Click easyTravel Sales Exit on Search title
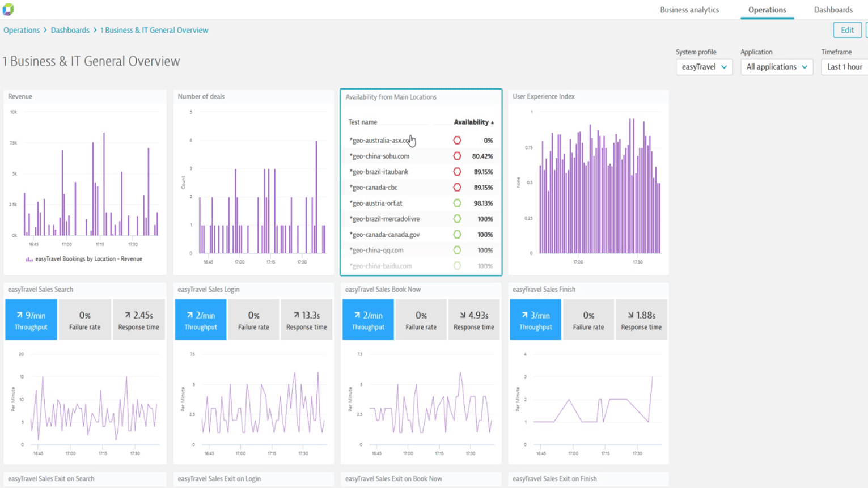The width and height of the screenshot is (868, 488). 51,479
